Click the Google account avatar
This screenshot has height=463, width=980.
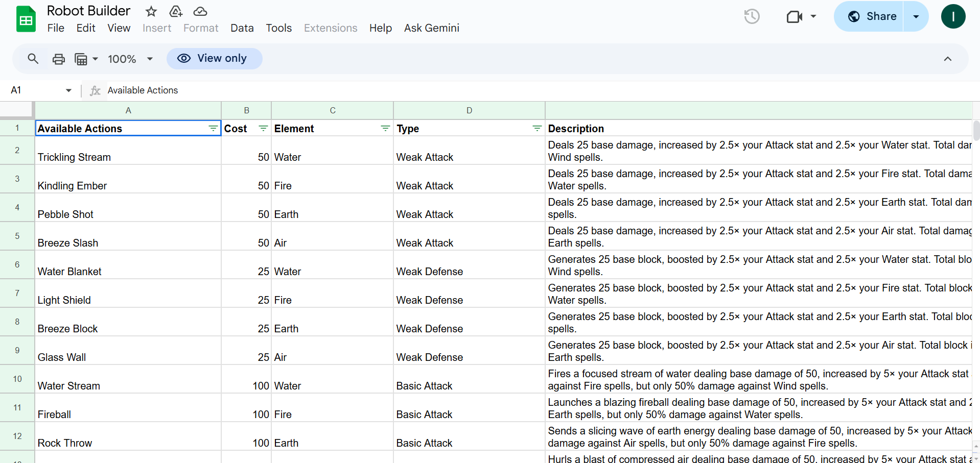[x=953, y=16]
